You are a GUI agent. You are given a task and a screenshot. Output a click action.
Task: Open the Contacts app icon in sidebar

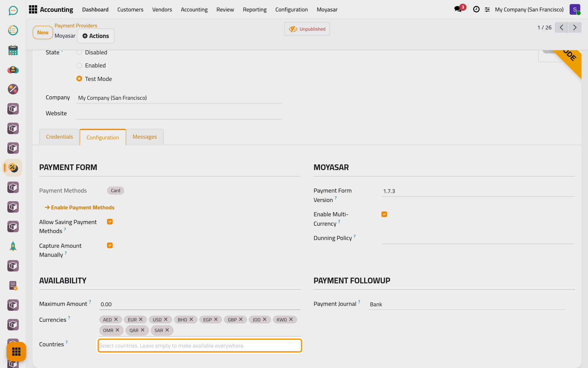13,70
